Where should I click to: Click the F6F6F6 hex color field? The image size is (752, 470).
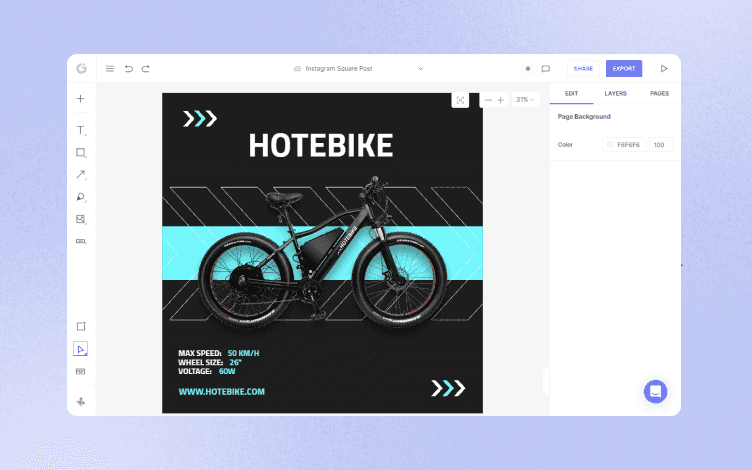(624, 144)
